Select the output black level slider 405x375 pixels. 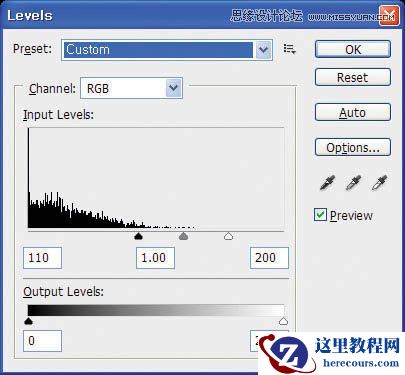(x=29, y=321)
